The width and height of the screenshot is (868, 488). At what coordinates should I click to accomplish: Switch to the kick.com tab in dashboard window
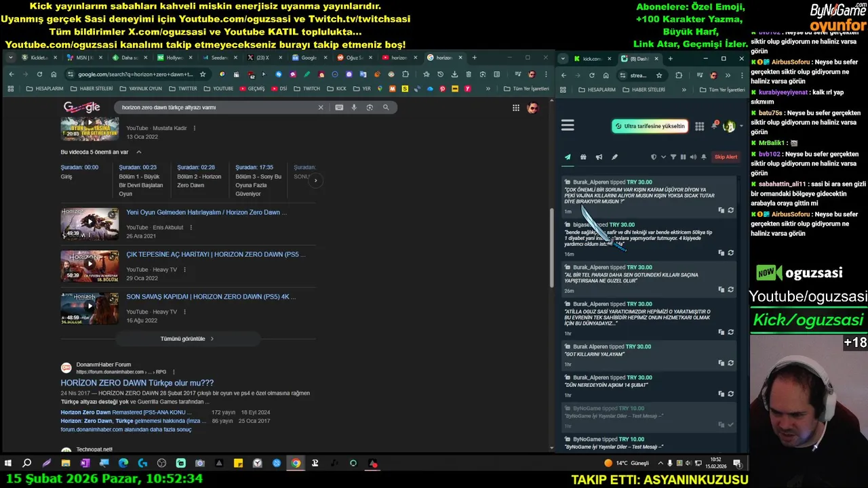coord(592,58)
